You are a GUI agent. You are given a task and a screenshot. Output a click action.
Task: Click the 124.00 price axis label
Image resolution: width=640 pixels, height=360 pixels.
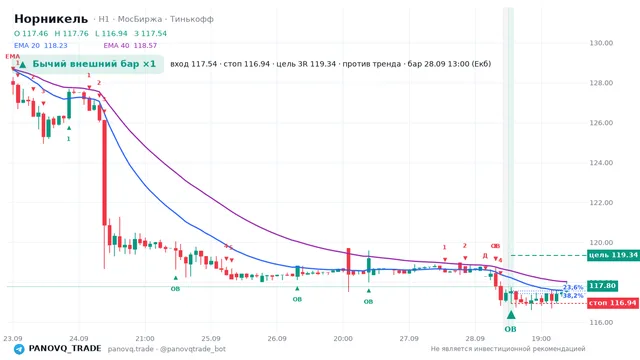[601, 163]
